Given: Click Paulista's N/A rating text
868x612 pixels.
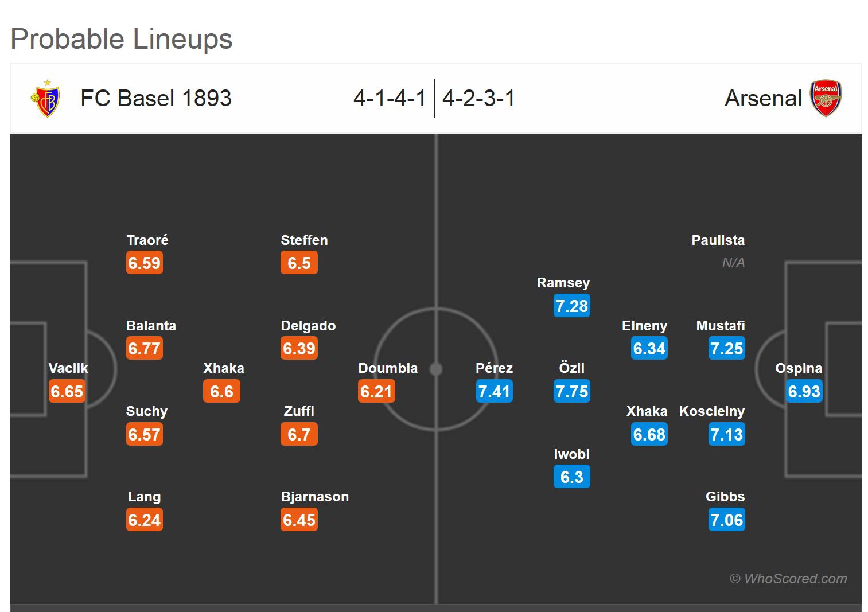Looking at the screenshot, I should [733, 263].
